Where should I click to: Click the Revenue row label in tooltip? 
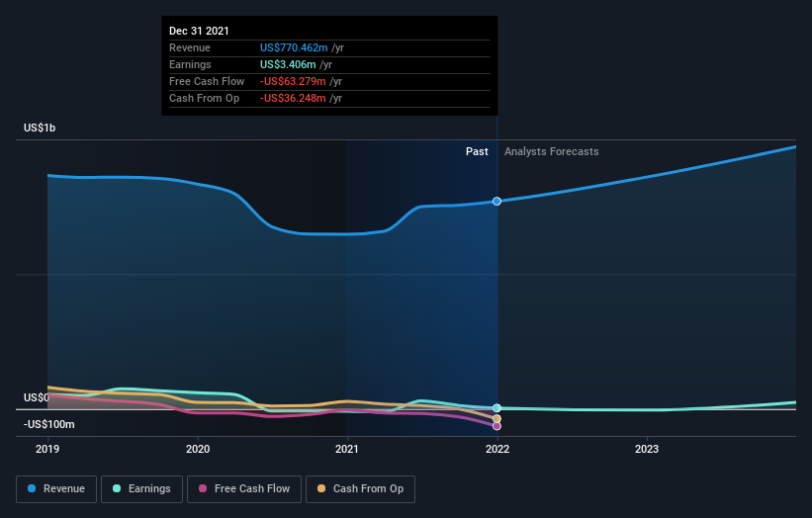(190, 47)
